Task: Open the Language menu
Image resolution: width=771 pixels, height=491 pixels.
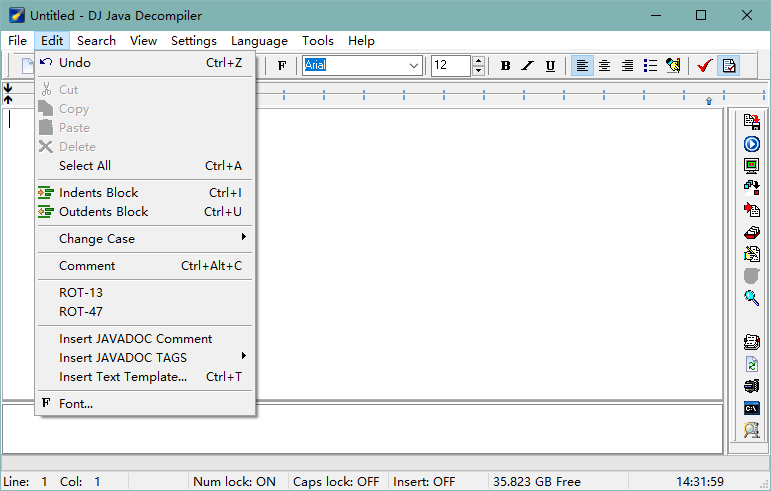Action: (259, 41)
